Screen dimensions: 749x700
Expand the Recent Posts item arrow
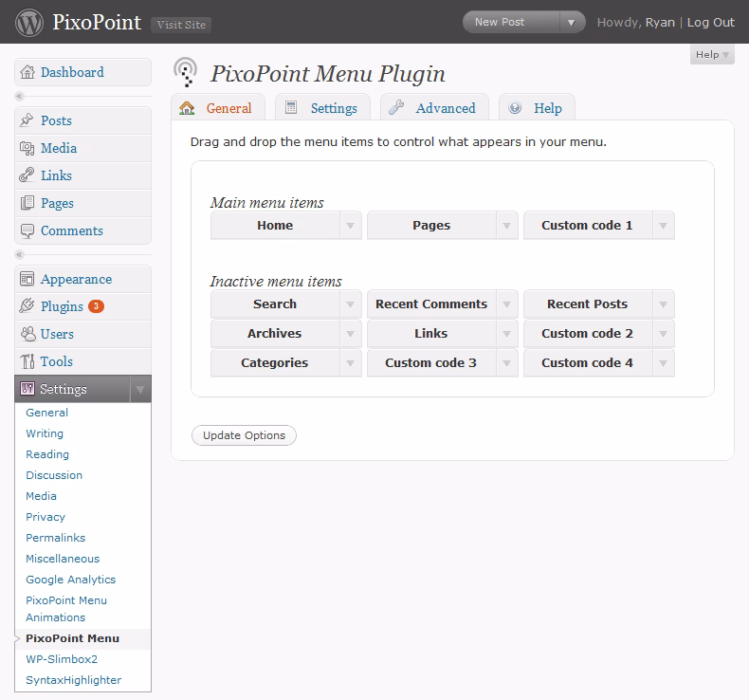tap(663, 304)
